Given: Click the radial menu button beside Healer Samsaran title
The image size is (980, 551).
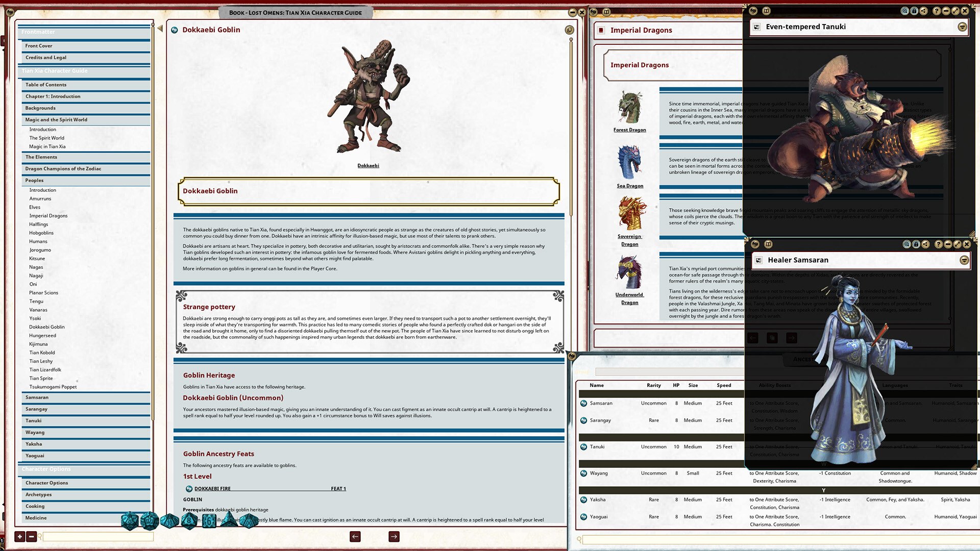Looking at the screenshot, I should coord(965,260).
